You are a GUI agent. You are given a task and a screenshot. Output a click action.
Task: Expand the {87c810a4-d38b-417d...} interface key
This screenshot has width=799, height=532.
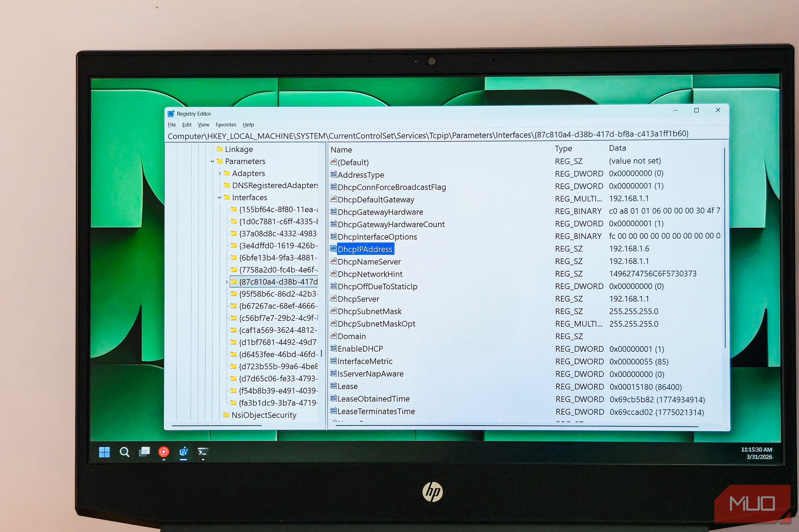(x=227, y=282)
